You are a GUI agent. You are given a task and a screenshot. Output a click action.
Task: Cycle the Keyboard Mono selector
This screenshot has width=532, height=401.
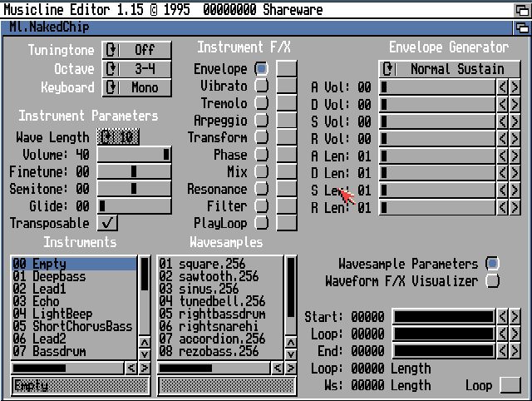(136, 87)
